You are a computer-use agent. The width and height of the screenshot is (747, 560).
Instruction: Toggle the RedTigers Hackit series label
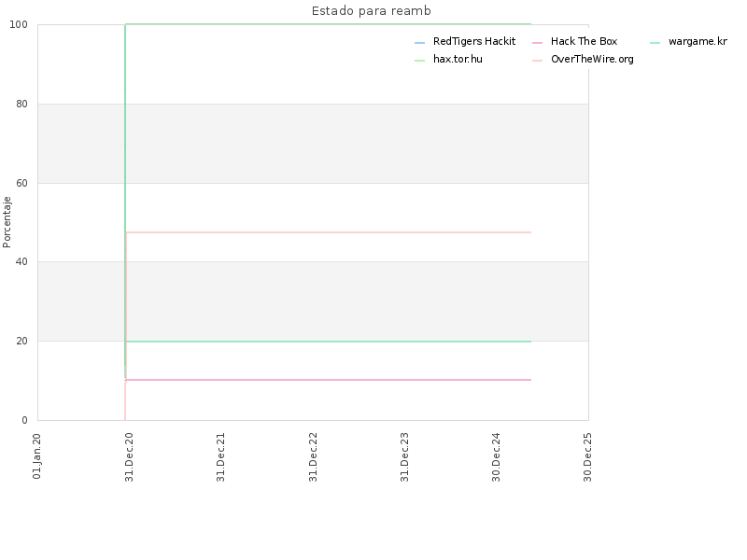click(474, 41)
